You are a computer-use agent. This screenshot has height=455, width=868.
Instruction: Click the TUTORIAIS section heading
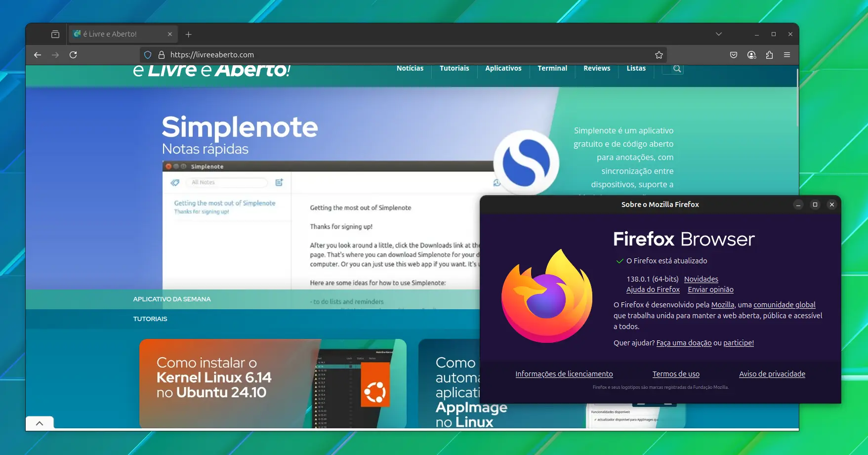coord(150,319)
